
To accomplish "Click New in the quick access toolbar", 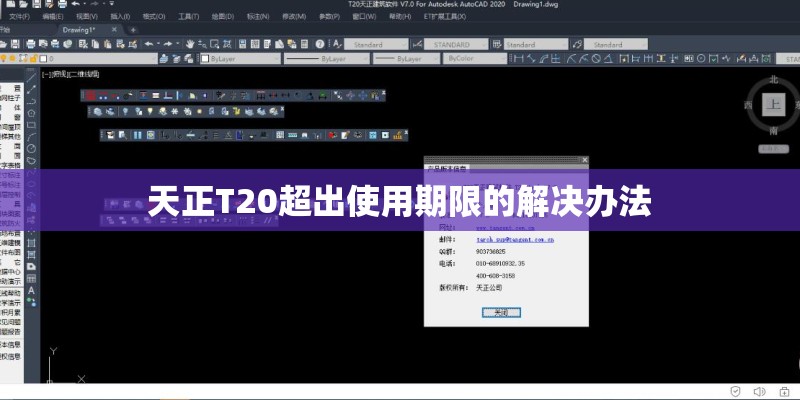I will click(x=9, y=5).
